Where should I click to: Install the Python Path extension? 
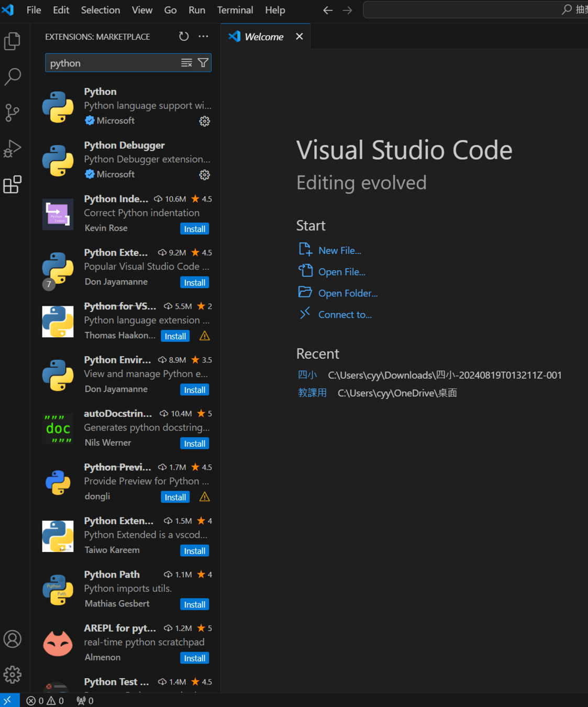[x=195, y=604]
